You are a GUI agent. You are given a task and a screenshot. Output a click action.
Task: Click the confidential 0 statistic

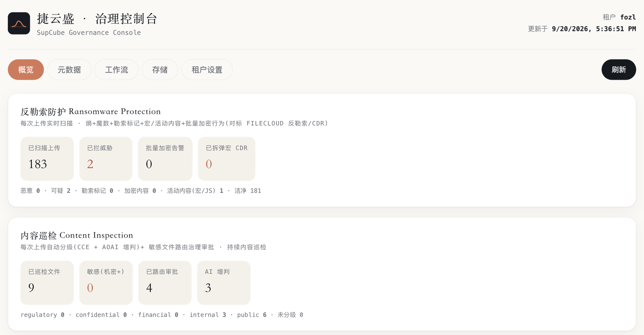click(x=101, y=315)
